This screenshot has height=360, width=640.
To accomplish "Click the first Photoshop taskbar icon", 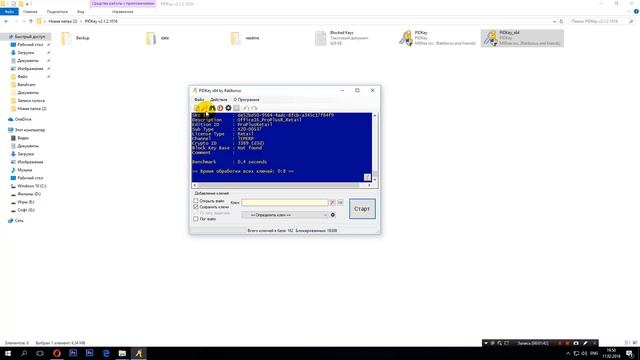I will tap(73, 353).
